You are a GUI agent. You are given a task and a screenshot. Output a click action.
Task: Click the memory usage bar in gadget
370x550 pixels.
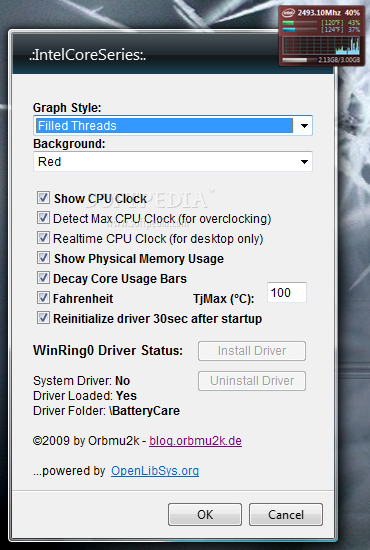coord(300,60)
